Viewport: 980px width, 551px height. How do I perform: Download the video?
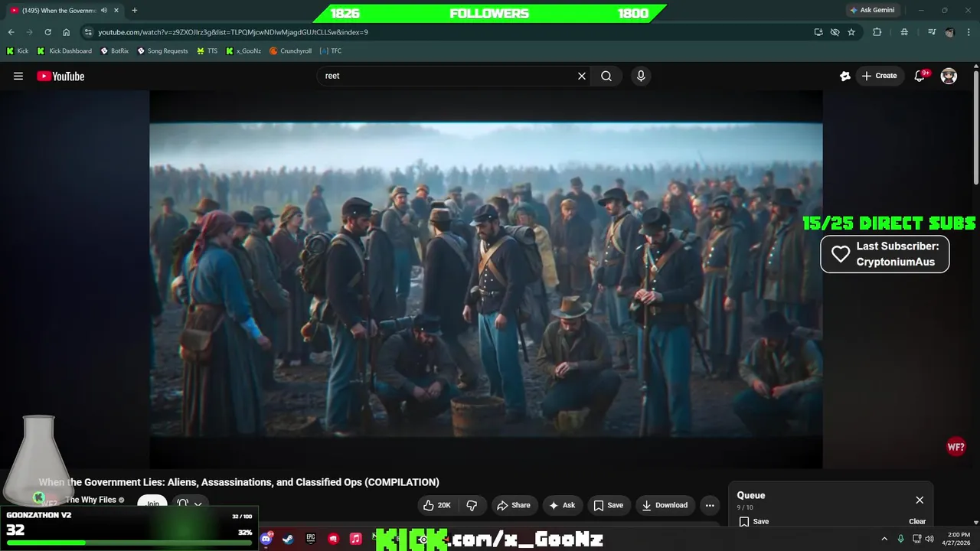pos(665,505)
